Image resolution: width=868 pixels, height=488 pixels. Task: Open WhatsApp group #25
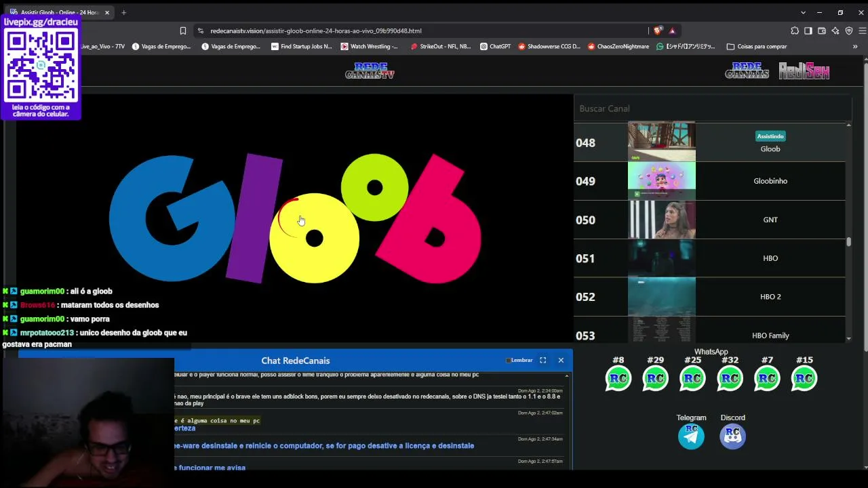coord(692,378)
